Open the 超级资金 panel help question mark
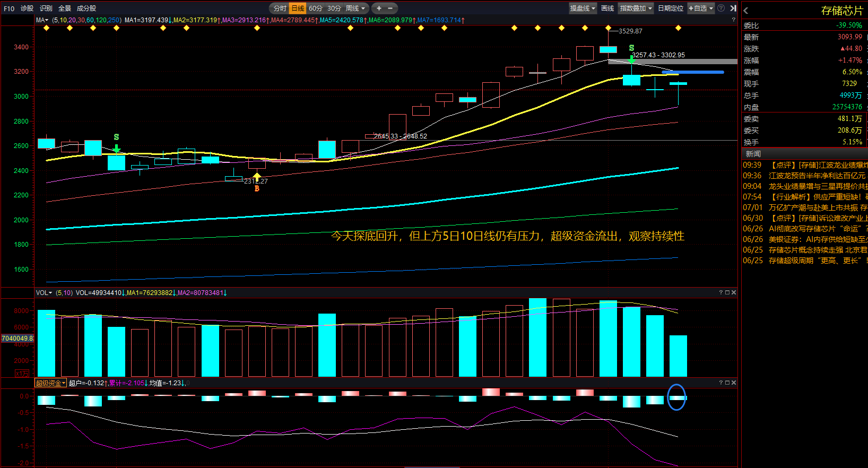Image resolution: width=868 pixels, height=468 pixels. 721,383
